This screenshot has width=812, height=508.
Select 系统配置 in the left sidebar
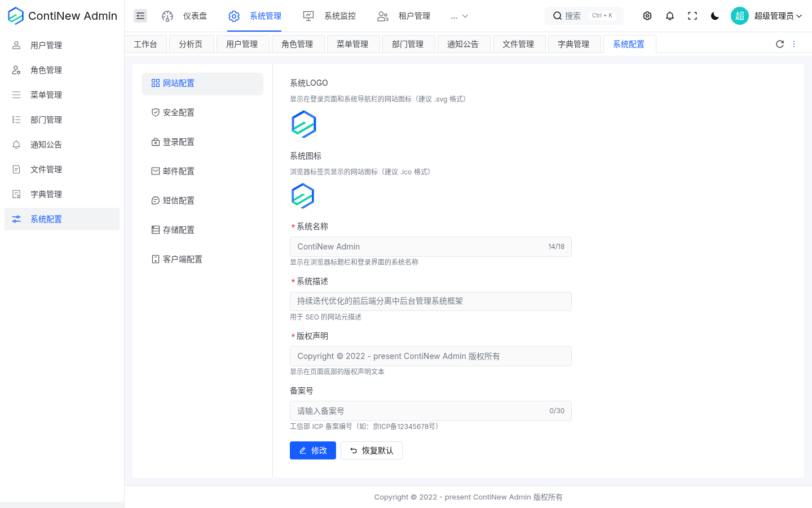point(62,219)
